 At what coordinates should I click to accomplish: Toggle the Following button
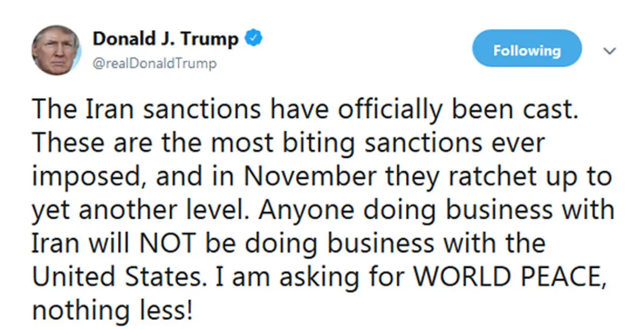coord(527,50)
